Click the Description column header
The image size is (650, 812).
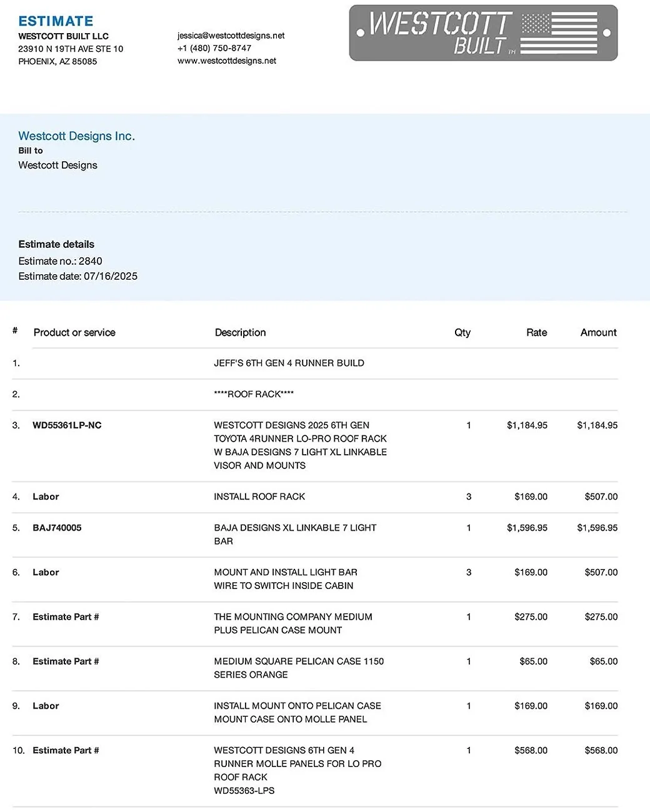point(240,332)
